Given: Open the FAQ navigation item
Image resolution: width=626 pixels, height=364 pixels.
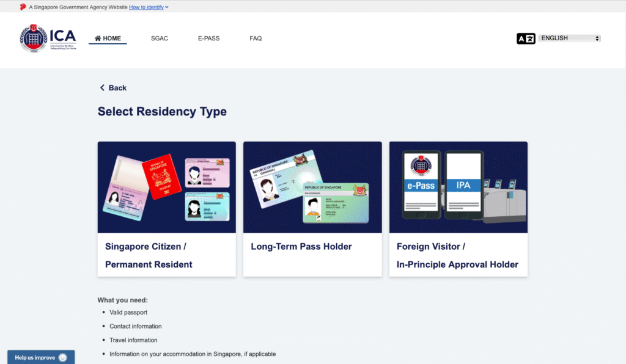Looking at the screenshot, I should tap(256, 38).
